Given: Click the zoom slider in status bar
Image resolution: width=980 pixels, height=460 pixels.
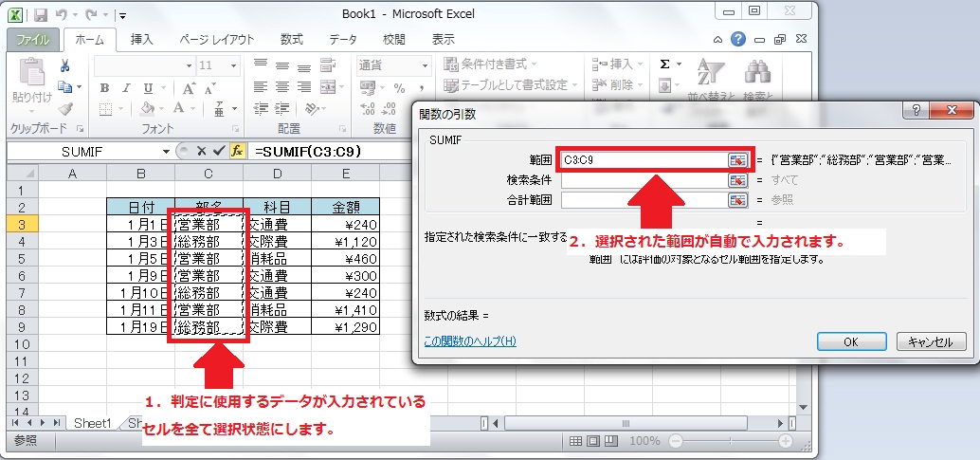Looking at the screenshot, I should (729, 441).
